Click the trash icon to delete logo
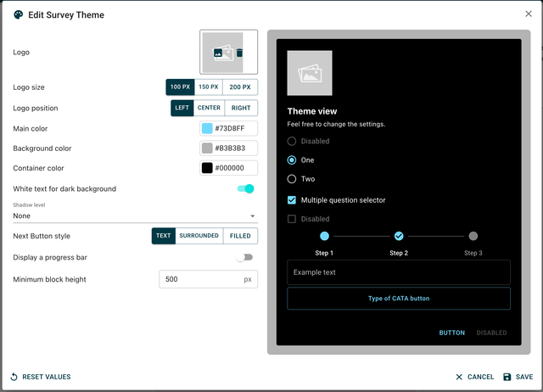The image size is (543, 392). point(240,53)
